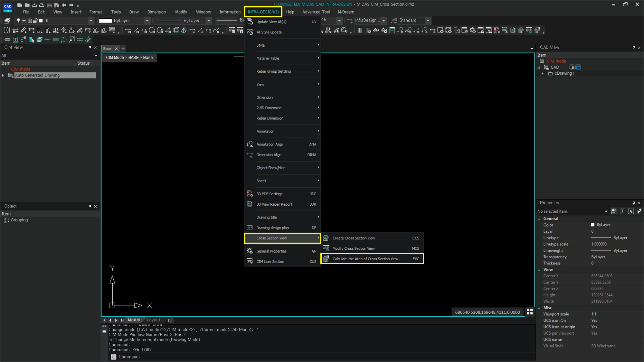
Task: Open the Layer manager stack icon
Action: [7, 21]
